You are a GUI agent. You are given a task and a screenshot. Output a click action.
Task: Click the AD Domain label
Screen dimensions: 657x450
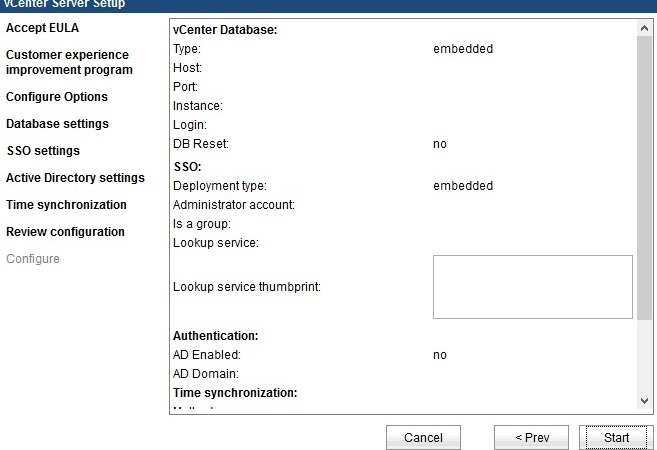206,374
